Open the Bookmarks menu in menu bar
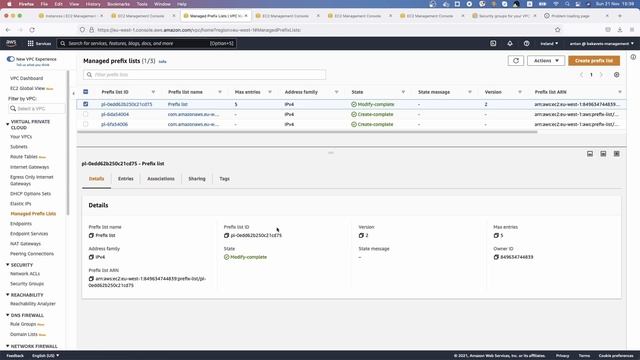This screenshot has width=640, height=360. click(x=118, y=4)
